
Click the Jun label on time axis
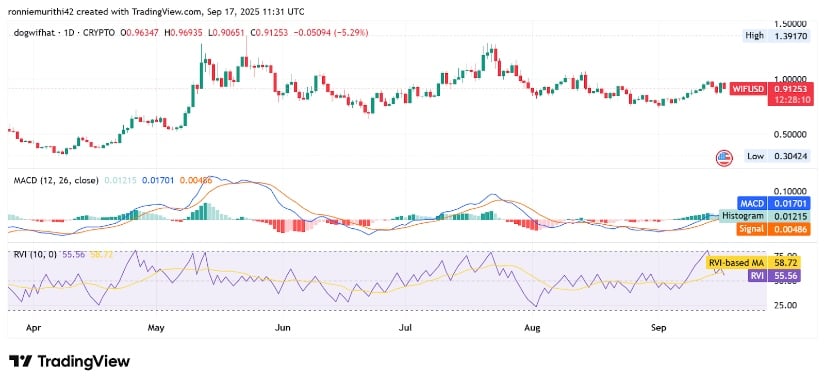(283, 328)
